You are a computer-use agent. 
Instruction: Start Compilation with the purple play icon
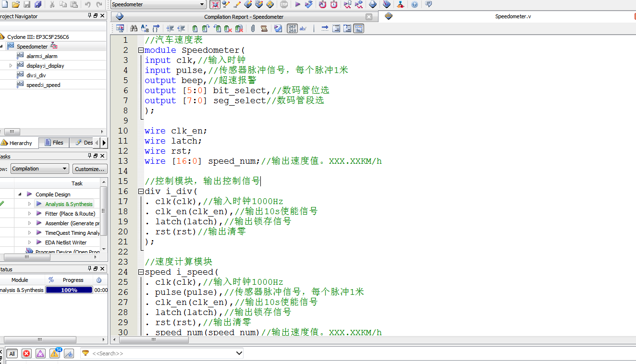[x=298, y=4]
